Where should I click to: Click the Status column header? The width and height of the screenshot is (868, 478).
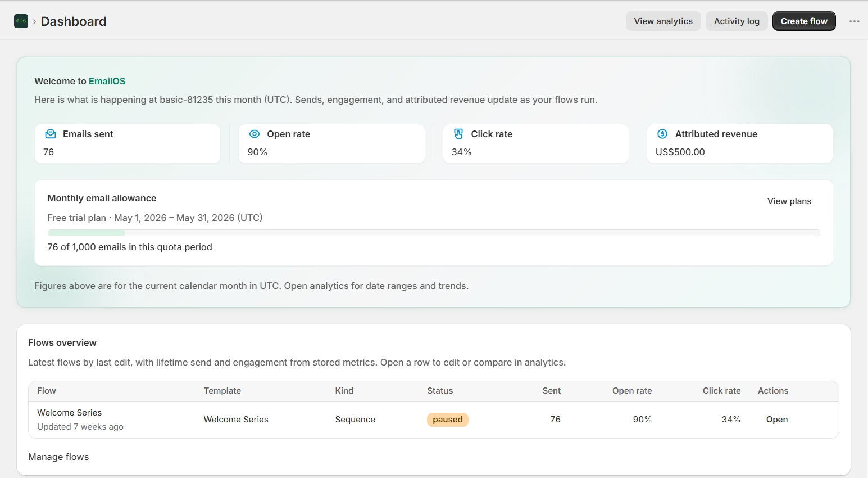coord(440,391)
